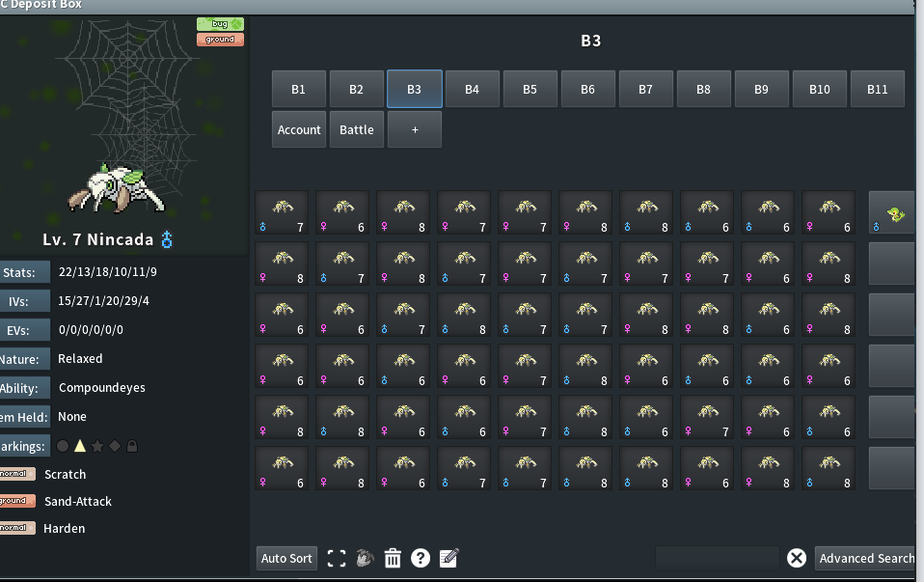The width and height of the screenshot is (924, 582).
Task: Click the Harden move name
Action: coord(65,528)
